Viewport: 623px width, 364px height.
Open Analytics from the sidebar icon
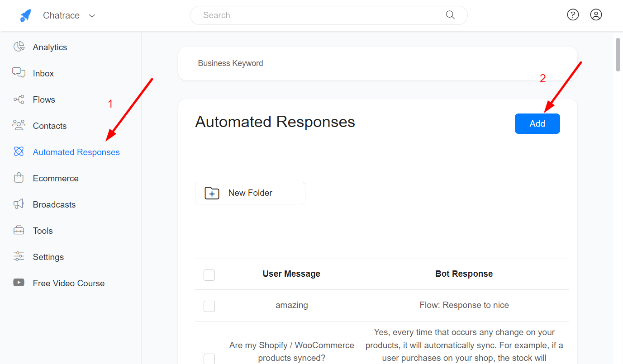click(x=19, y=47)
